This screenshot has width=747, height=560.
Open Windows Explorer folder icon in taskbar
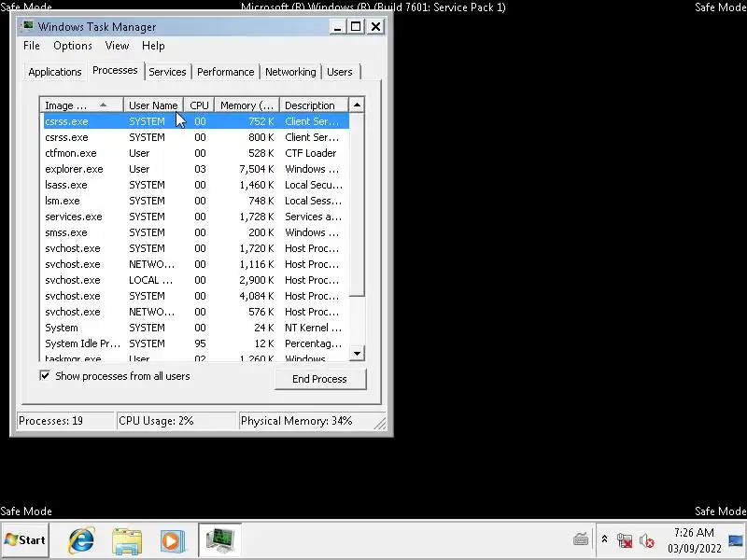[127, 541]
